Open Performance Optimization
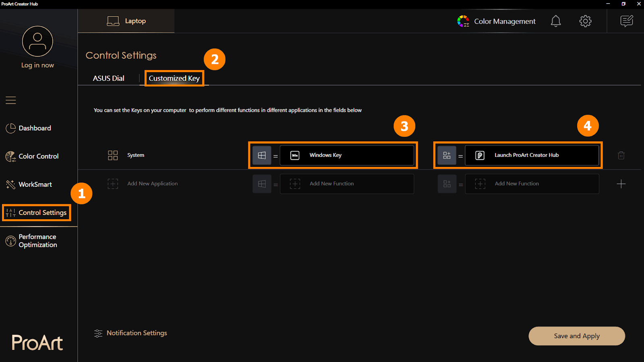 click(31, 241)
